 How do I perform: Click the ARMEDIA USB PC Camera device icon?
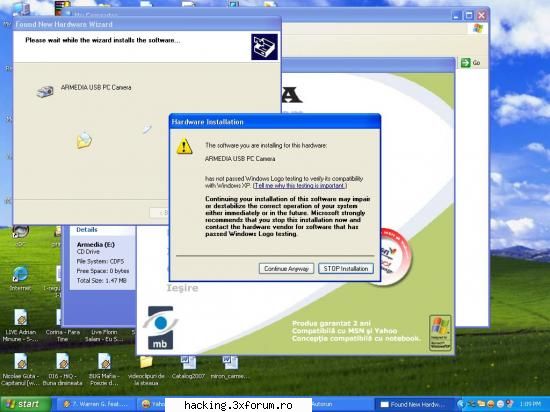point(45,91)
